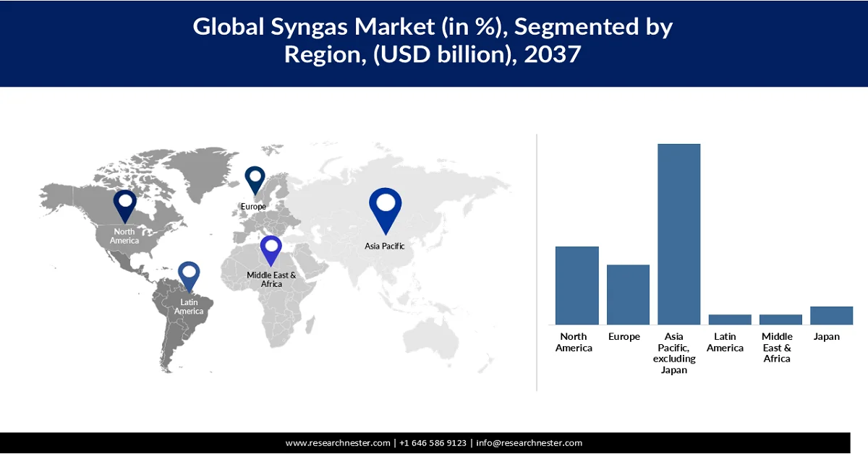Select the 'Middle East & Africa' map label

point(271,280)
